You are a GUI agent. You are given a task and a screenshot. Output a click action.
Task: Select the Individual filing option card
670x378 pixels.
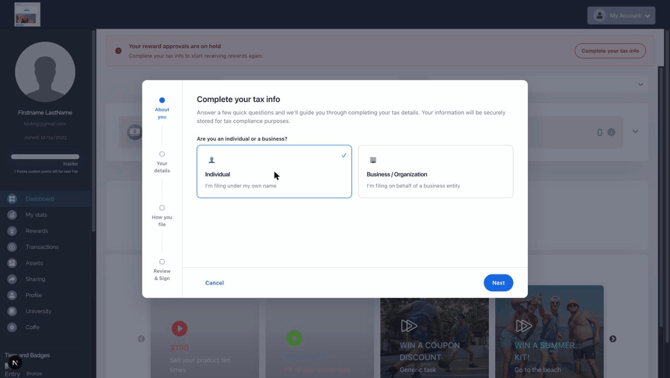(274, 171)
